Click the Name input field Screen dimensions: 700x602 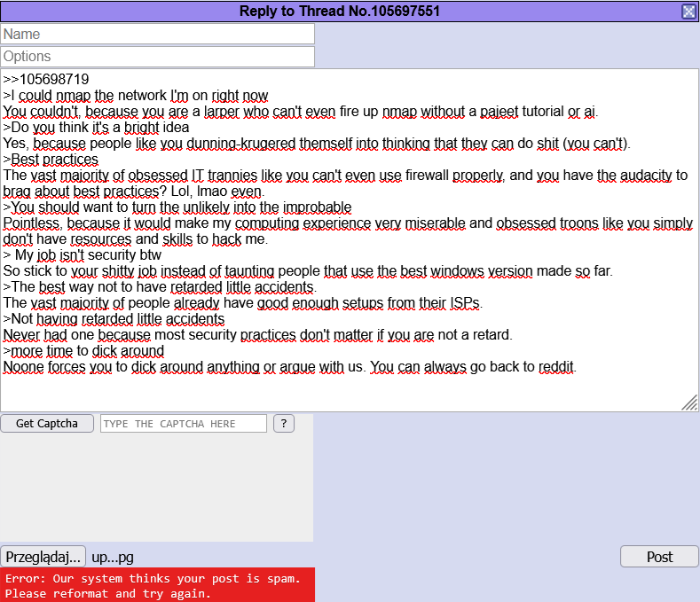click(158, 34)
